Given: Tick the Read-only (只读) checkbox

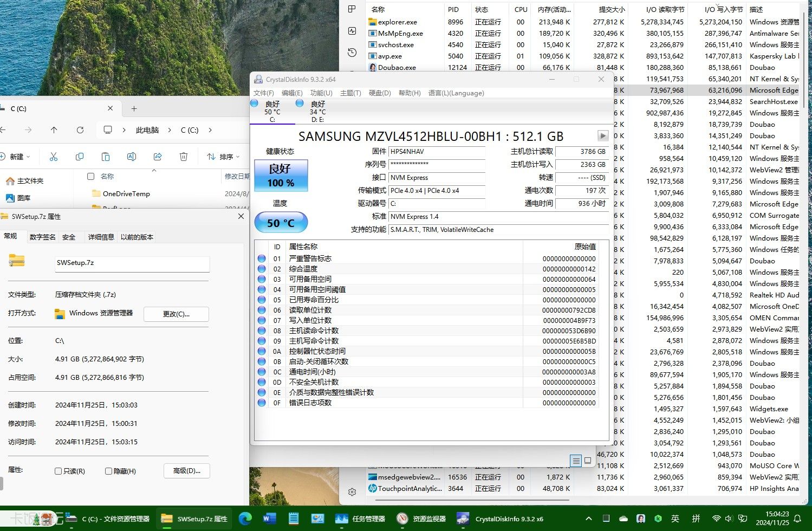Looking at the screenshot, I should (x=58, y=471).
